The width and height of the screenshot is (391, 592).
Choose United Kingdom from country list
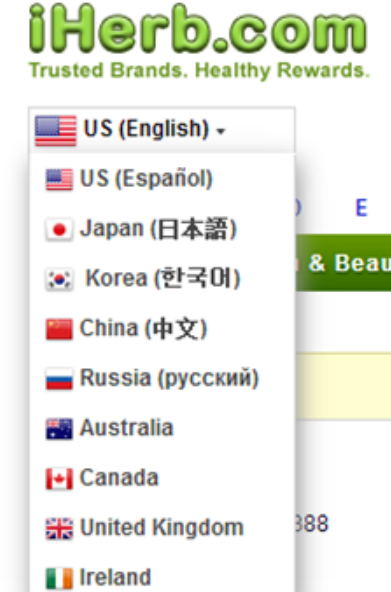click(162, 527)
